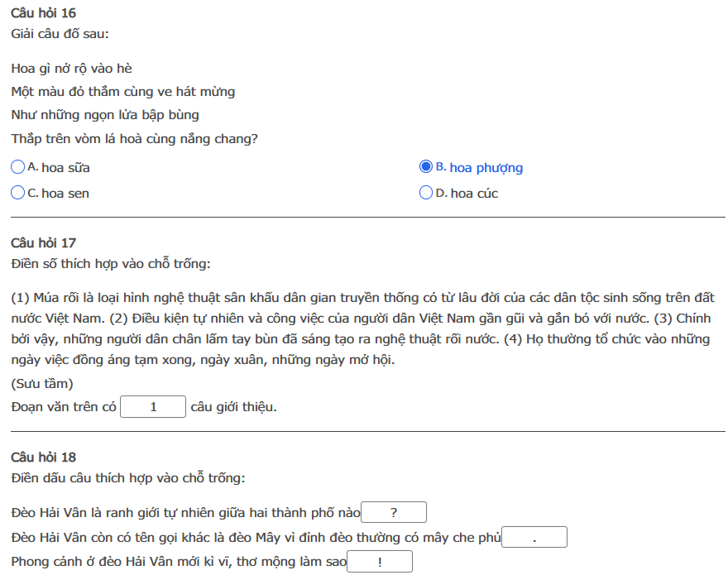Click the 'Giải câu đố sau:' instruction
The image size is (728, 575).
point(60,34)
